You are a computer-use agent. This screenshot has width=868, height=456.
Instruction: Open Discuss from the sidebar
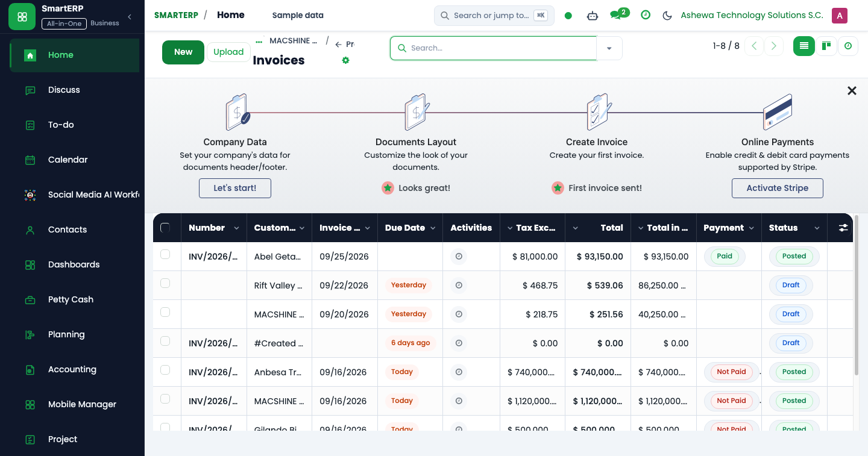[x=75, y=90]
